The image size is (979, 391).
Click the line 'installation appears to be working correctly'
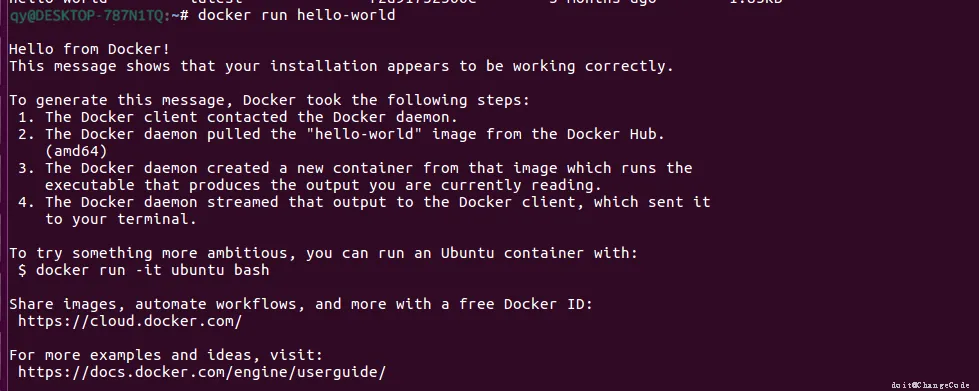(x=342, y=66)
